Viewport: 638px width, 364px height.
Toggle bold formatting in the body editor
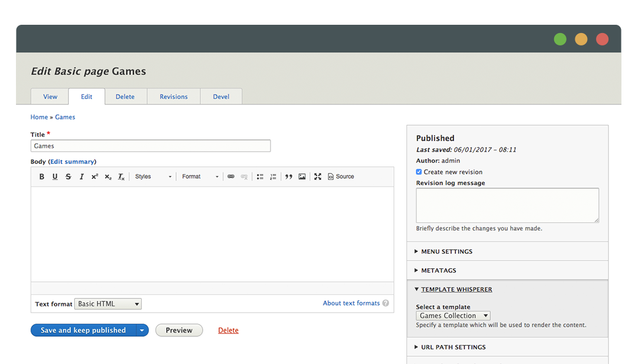[41, 176]
